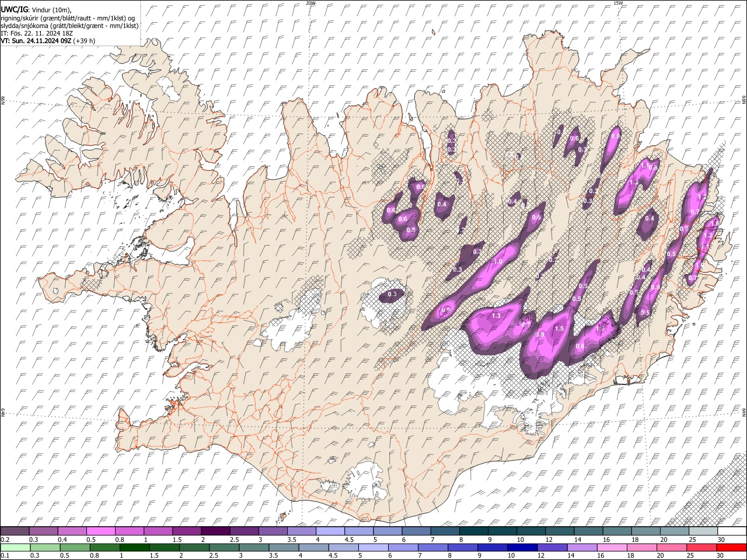Click the 0.4 value on the isolated northwest purple patch
This screenshot has height=560, width=747.
[x=442, y=204]
